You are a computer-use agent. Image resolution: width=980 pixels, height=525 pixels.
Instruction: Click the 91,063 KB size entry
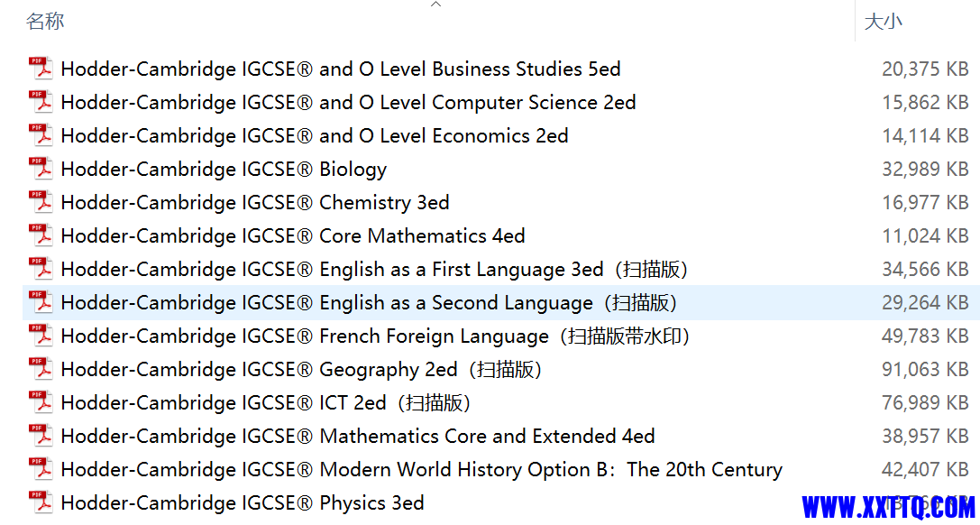(925, 369)
